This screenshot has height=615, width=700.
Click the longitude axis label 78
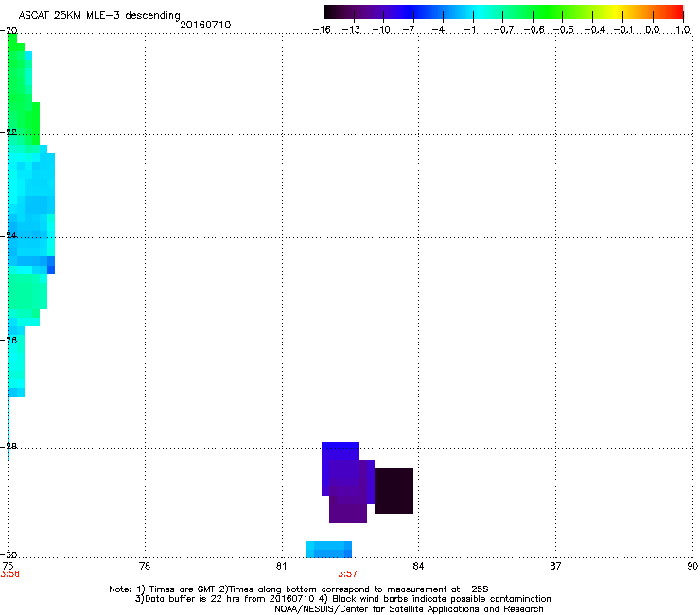tap(145, 567)
